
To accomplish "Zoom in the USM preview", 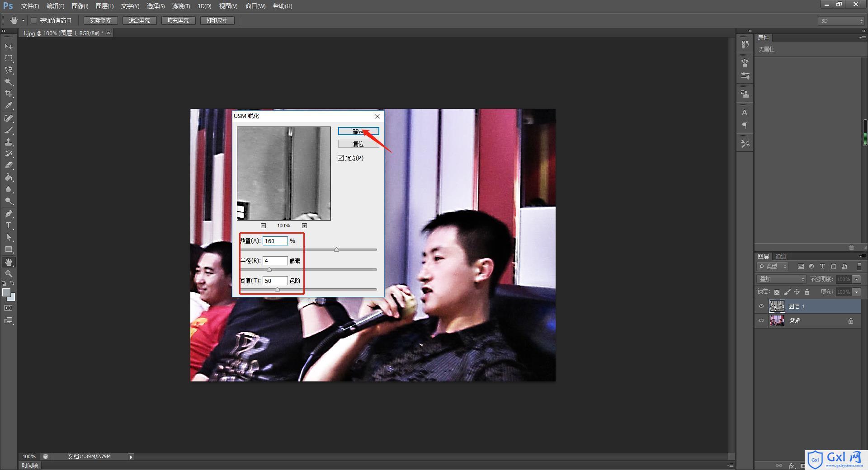I will coord(304,226).
